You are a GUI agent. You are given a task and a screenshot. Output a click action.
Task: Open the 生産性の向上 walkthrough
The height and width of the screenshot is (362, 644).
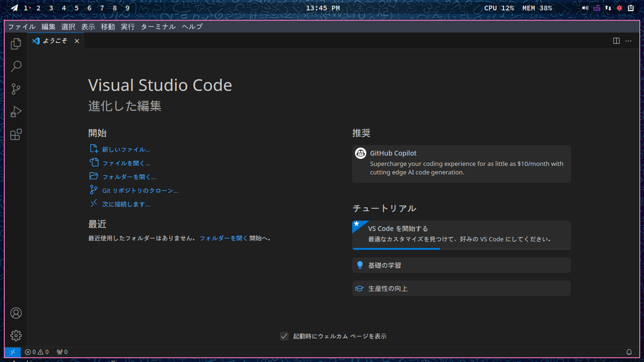[462, 288]
